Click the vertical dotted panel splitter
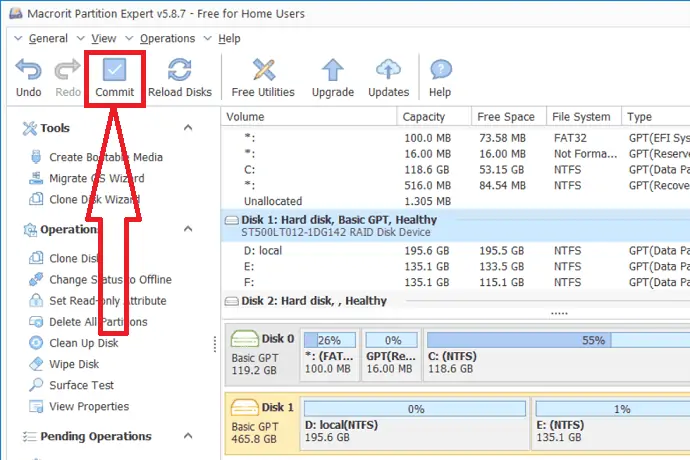 pos(215,344)
